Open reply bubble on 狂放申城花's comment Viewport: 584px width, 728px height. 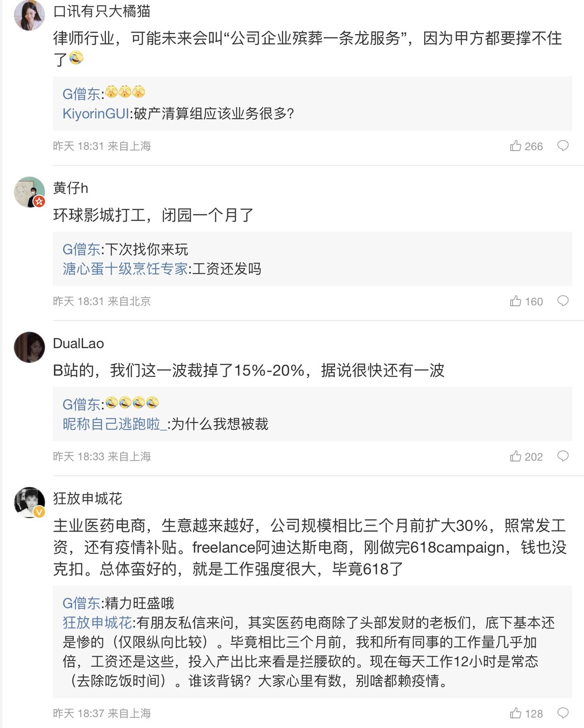563,713
